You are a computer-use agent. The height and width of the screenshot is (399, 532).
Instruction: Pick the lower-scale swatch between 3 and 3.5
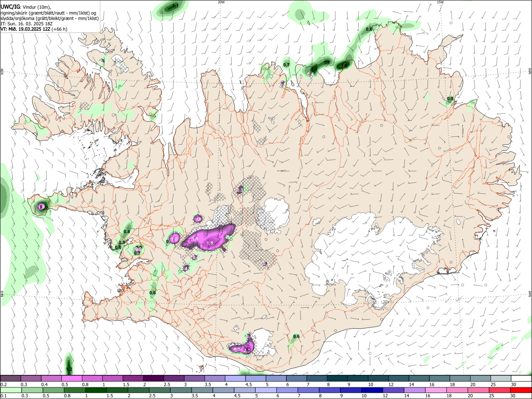click(x=181, y=390)
